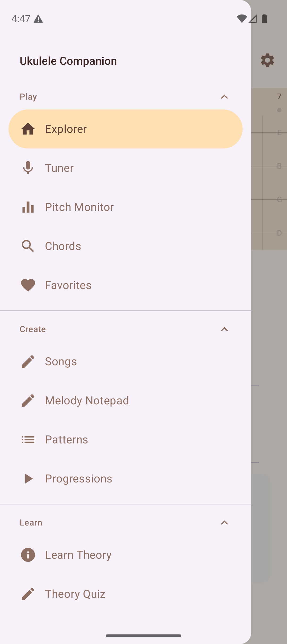Tap the Ukulele Companion title

[68, 61]
